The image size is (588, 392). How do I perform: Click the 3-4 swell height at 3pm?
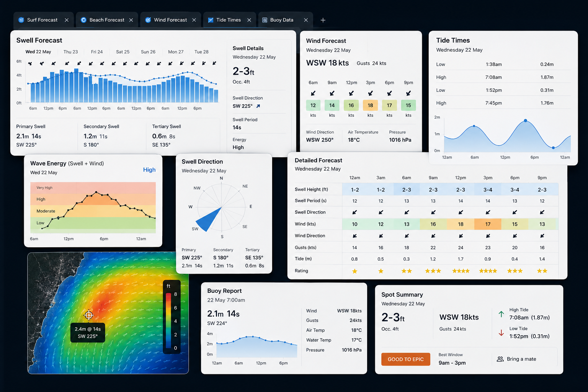pos(488,189)
